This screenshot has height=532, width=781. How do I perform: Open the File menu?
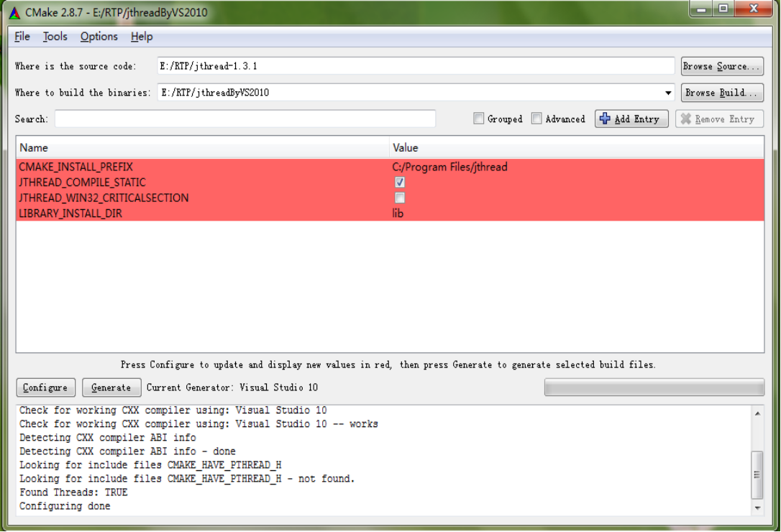[x=22, y=37]
